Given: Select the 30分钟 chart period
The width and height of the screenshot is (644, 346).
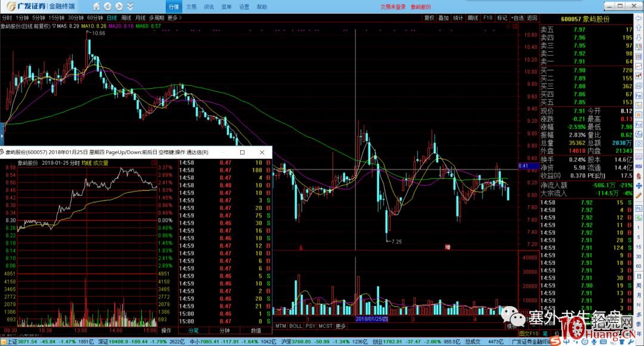Looking at the screenshot, I should (x=76, y=18).
